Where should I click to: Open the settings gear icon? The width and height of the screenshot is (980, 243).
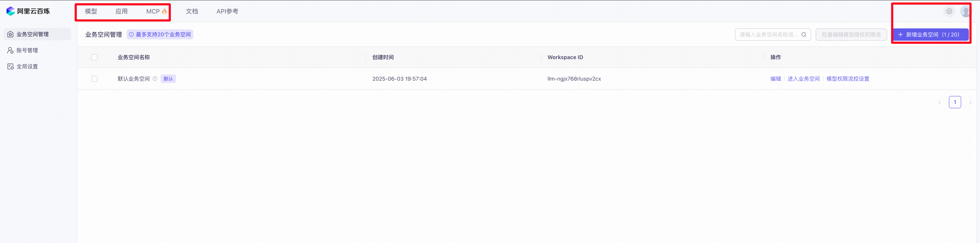pos(949,11)
